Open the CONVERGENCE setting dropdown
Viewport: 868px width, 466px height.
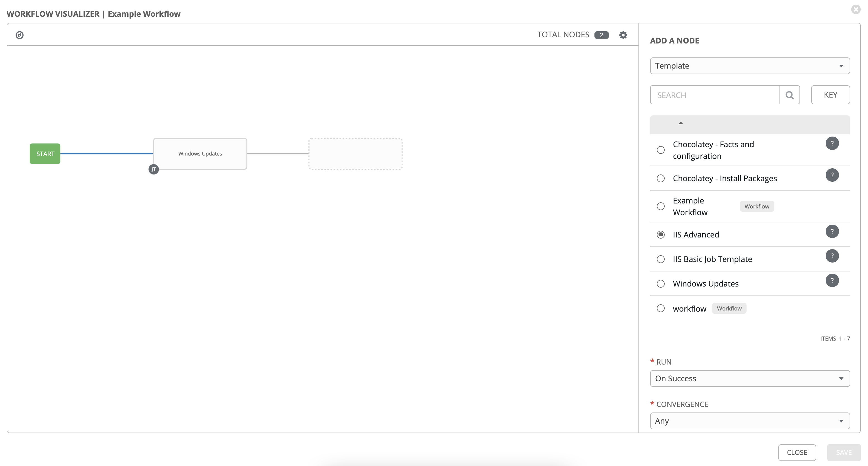pos(749,421)
